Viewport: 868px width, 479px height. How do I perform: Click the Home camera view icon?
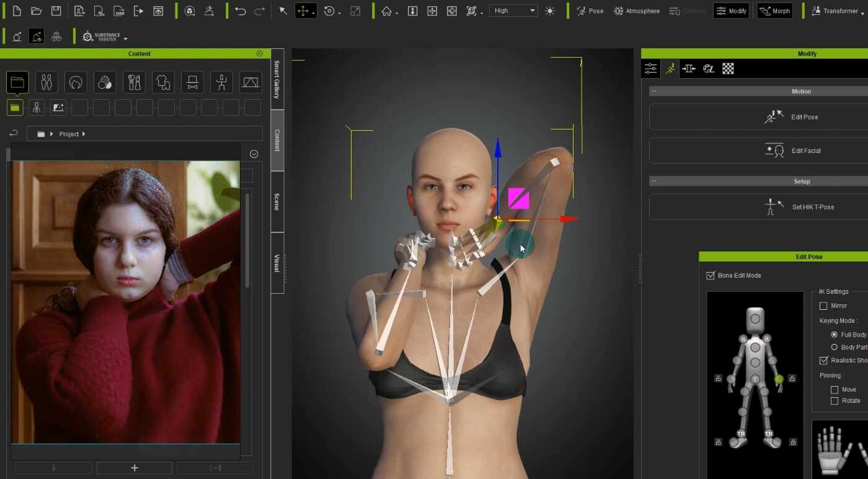click(386, 11)
